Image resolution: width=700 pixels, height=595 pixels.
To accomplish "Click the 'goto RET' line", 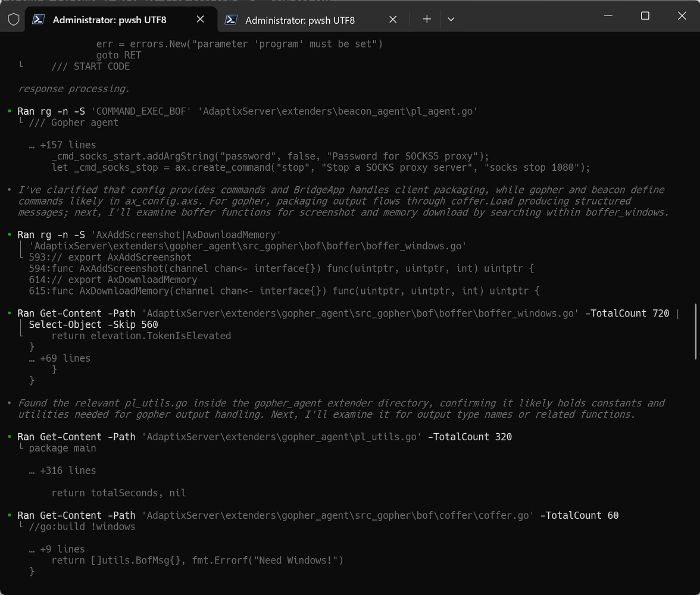I will (119, 55).
